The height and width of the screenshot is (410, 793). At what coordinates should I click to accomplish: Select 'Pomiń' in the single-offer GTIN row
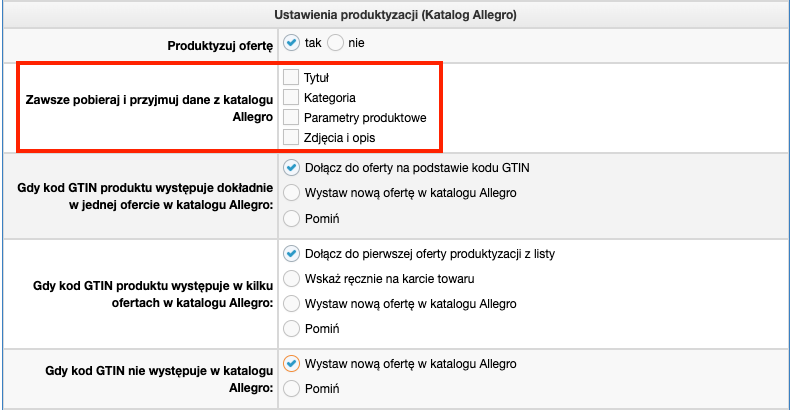[291, 219]
